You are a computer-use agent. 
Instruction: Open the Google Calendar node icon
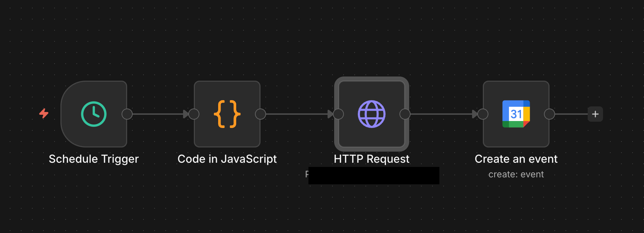[x=516, y=114]
